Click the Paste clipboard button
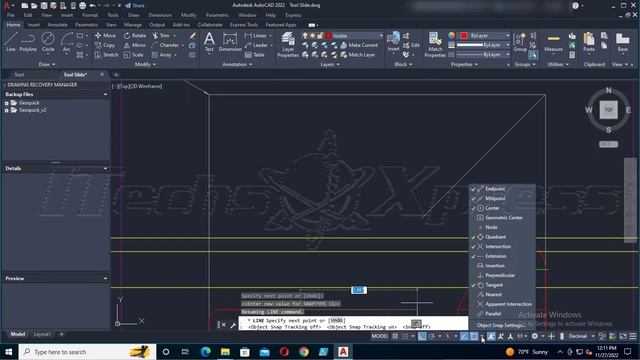 [x=589, y=42]
